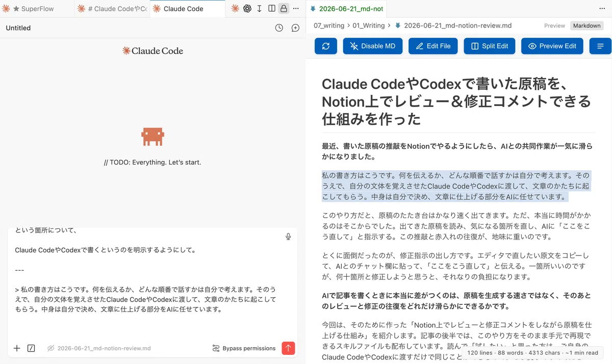Click the 01_Writing breadcrumb

pyautogui.click(x=369, y=25)
